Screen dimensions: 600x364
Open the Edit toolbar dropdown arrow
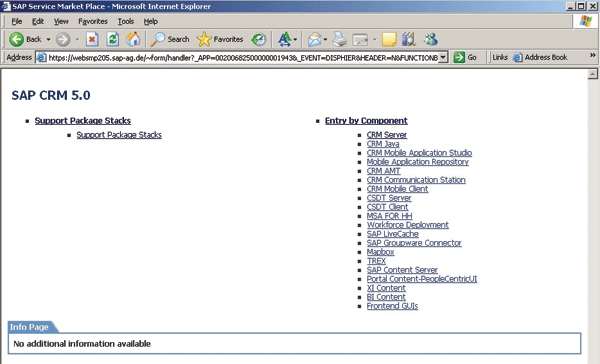tap(375, 39)
